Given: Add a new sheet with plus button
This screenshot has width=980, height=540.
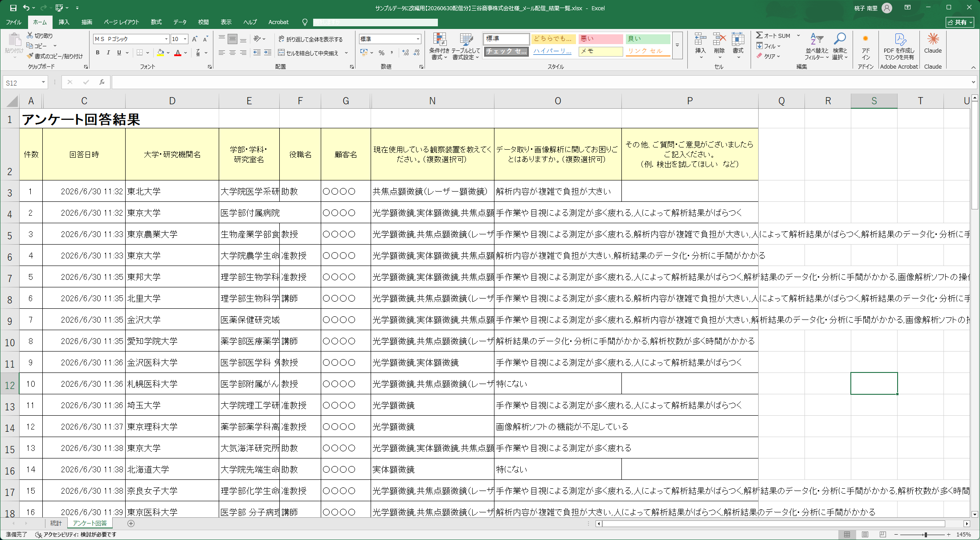Looking at the screenshot, I should 131,524.
